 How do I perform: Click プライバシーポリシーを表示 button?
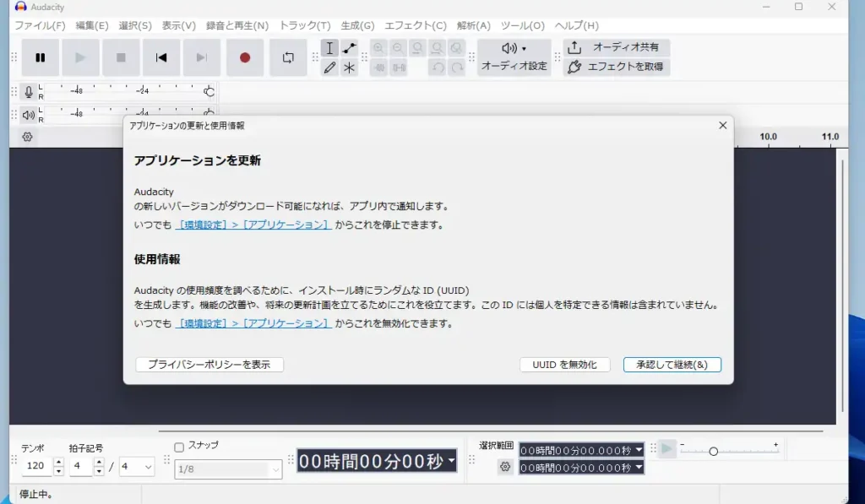pos(209,365)
